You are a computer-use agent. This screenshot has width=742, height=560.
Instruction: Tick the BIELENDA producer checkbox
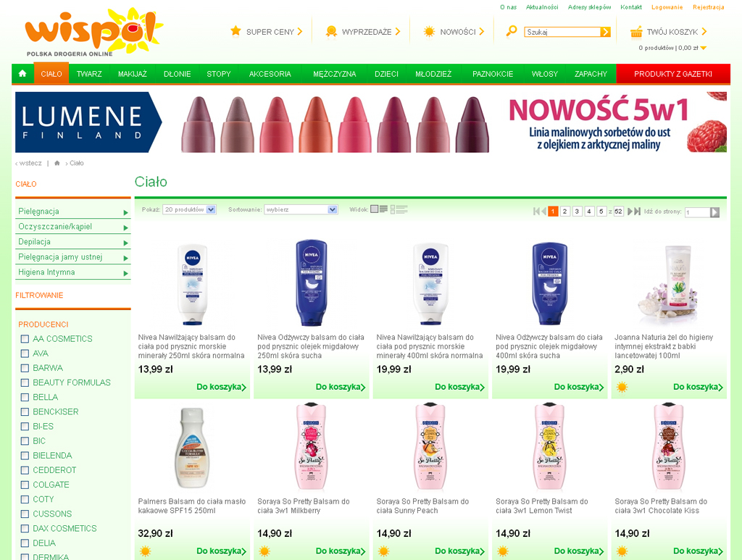click(25, 456)
